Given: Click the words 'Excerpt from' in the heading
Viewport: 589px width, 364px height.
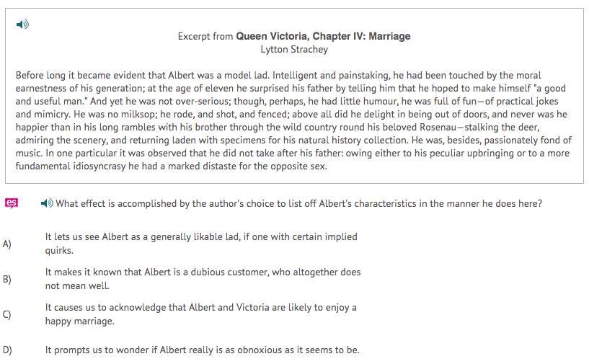Looking at the screenshot, I should [x=205, y=36].
